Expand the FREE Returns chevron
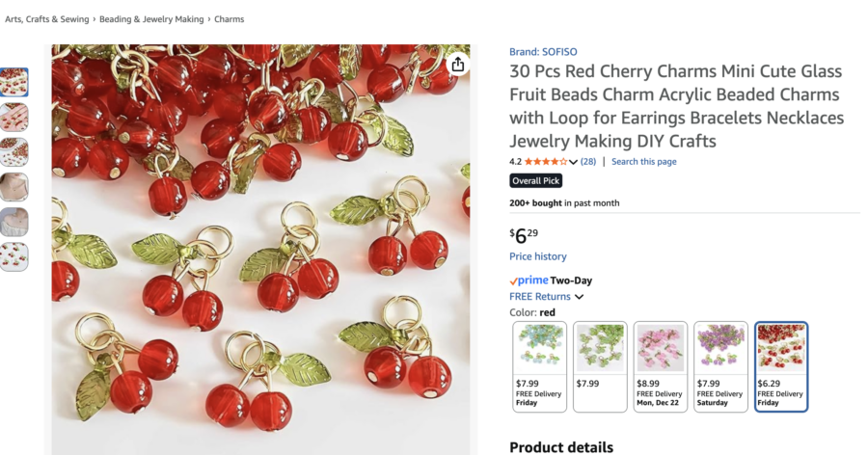Viewport: 868px width, 455px height. pyautogui.click(x=579, y=297)
